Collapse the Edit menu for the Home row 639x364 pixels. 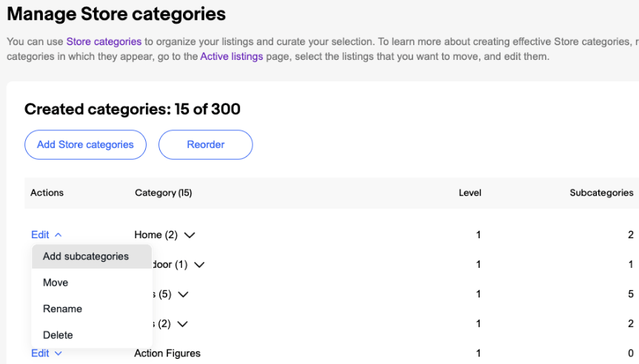pos(47,235)
